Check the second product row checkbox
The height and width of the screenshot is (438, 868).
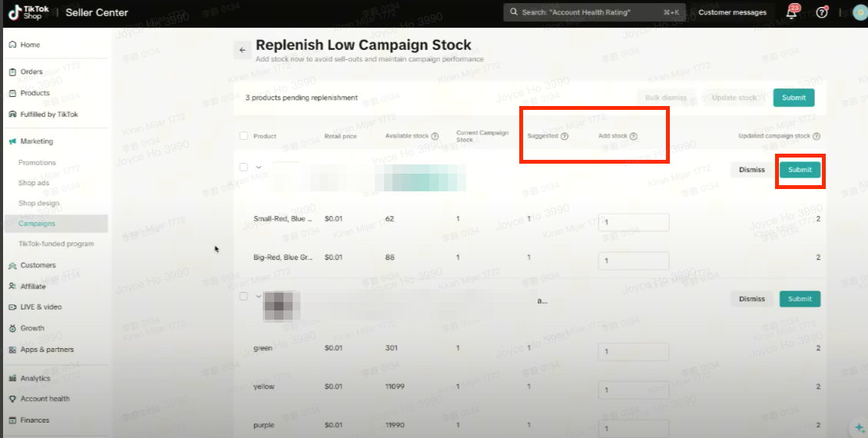[244, 296]
